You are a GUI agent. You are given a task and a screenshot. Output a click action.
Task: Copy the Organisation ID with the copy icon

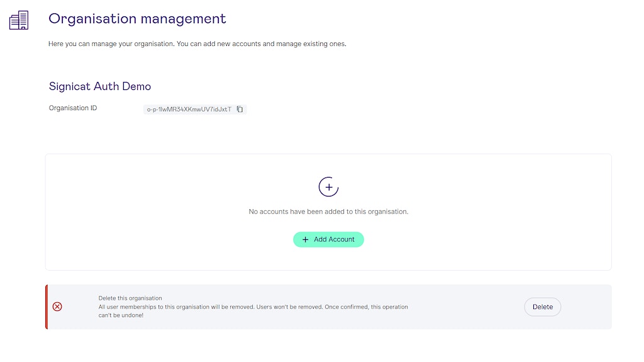click(240, 109)
